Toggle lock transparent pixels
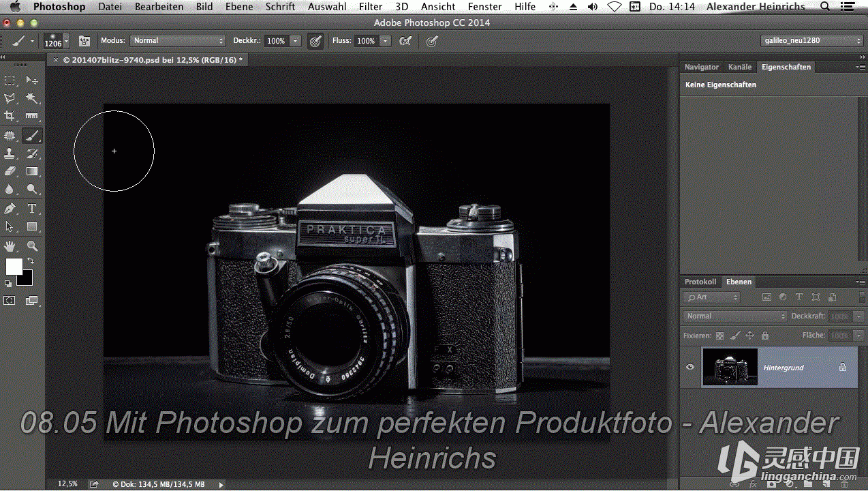 tap(719, 336)
